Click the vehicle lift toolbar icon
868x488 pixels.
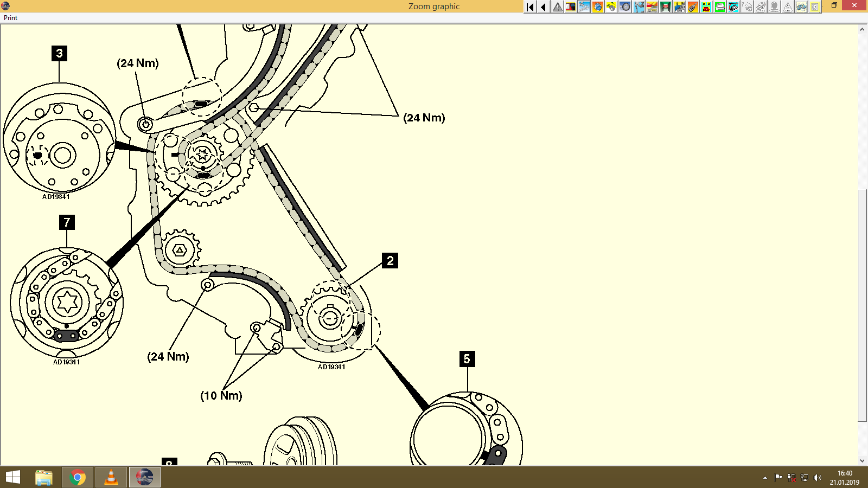(x=666, y=7)
